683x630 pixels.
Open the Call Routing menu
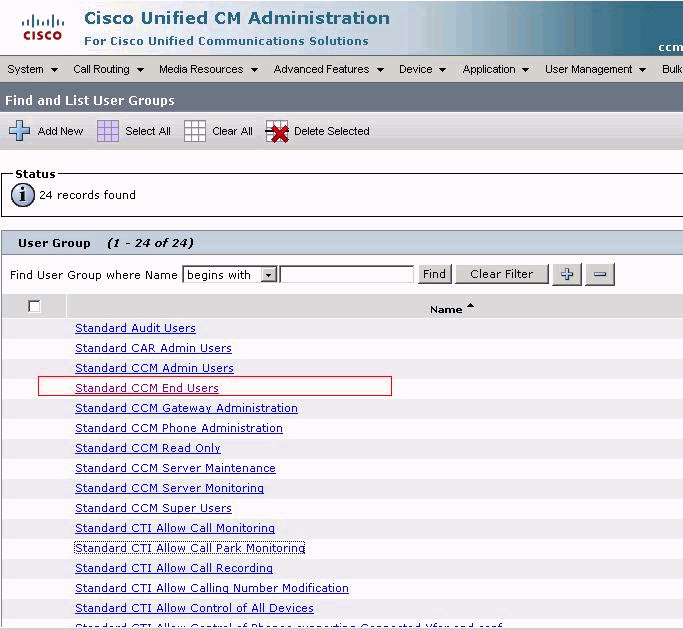pos(108,69)
